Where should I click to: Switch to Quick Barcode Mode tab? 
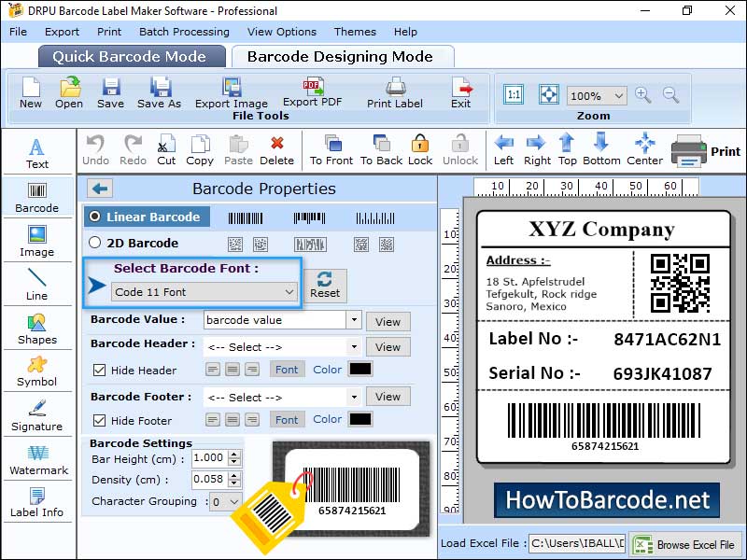[131, 56]
